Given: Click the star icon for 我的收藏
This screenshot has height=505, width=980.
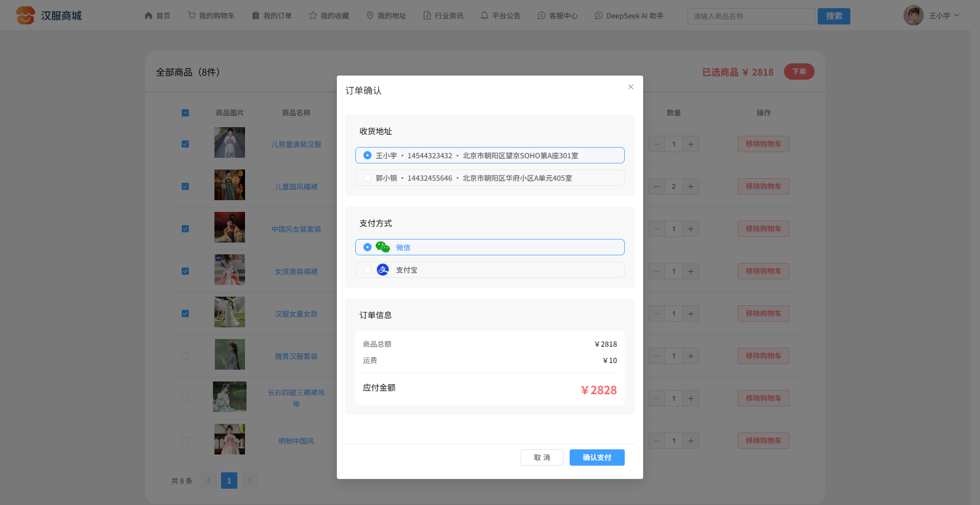Looking at the screenshot, I should [x=313, y=16].
